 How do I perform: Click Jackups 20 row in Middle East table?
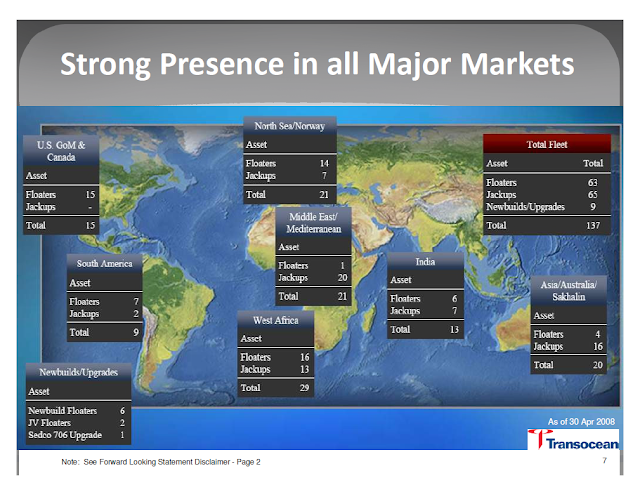tap(313, 278)
